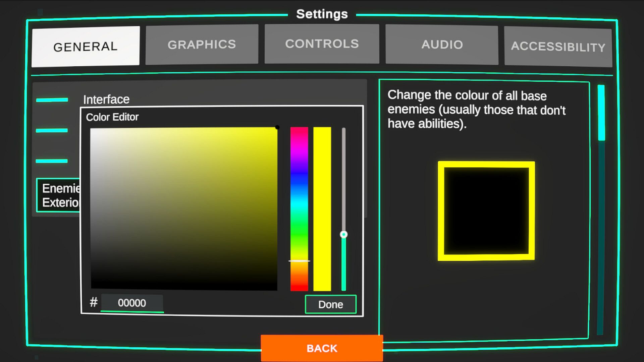The image size is (644, 362).
Task: Click inside the saturation gradient square
Action: [x=184, y=208]
